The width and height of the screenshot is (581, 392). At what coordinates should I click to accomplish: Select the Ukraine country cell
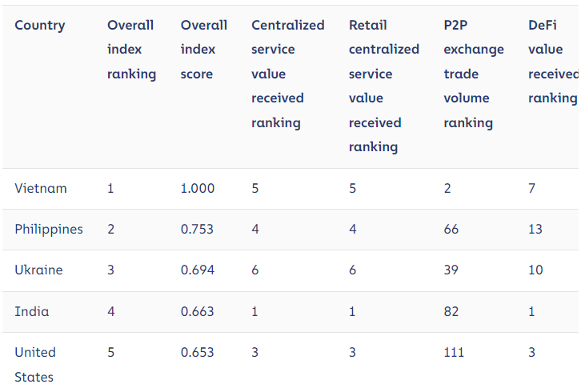click(x=38, y=270)
